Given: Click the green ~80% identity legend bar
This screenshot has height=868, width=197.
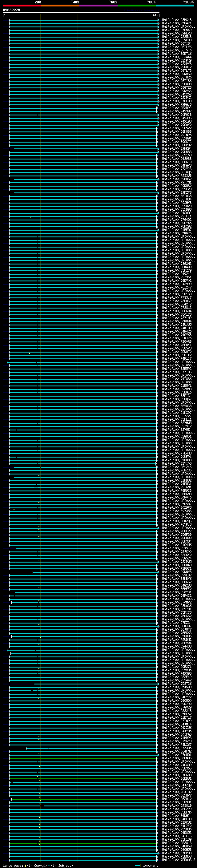Looking at the screenshot, I should 136,6.
